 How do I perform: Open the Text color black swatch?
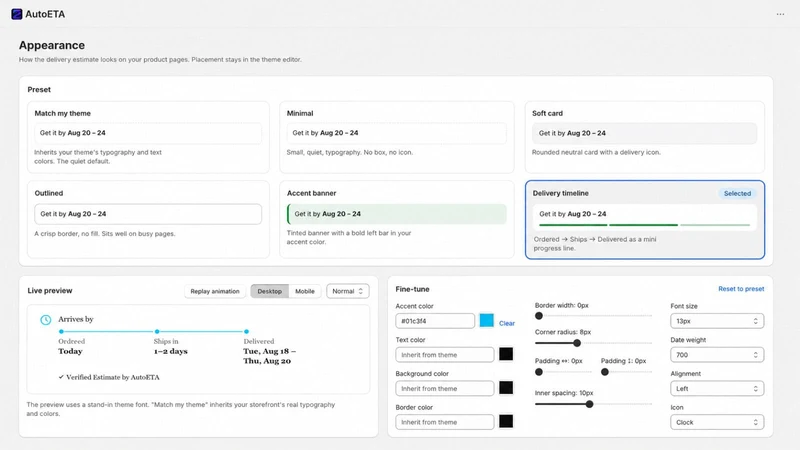pos(506,354)
